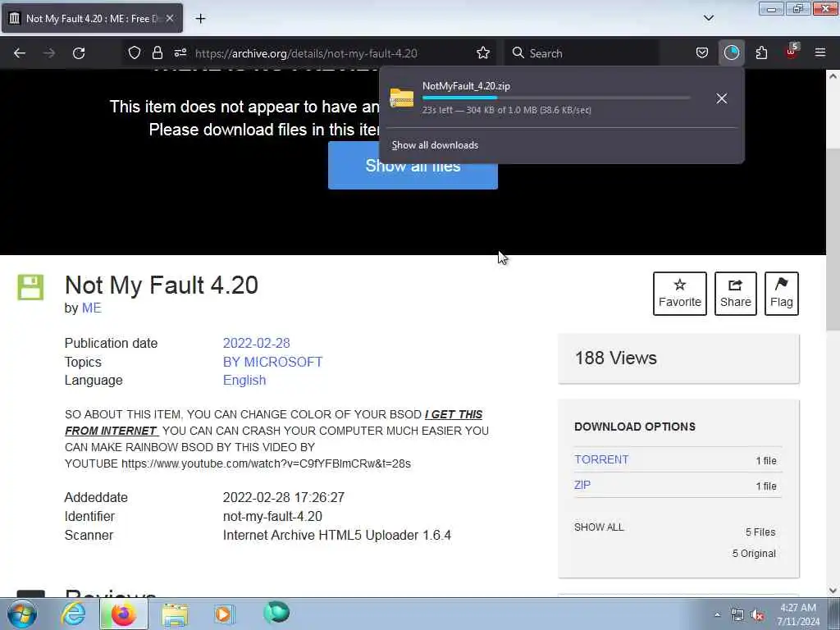Open the Firefox hamburger menu

[820, 53]
